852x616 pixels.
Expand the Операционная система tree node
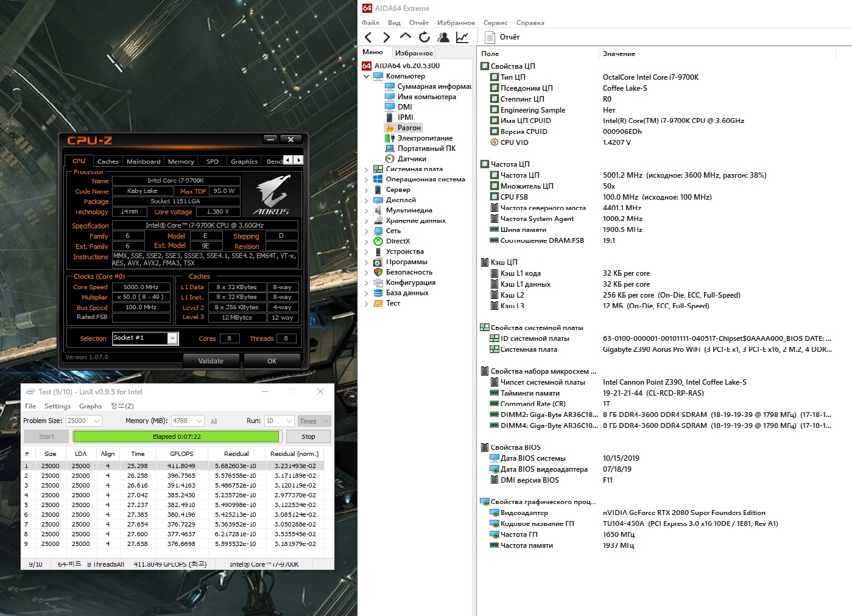[366, 180]
